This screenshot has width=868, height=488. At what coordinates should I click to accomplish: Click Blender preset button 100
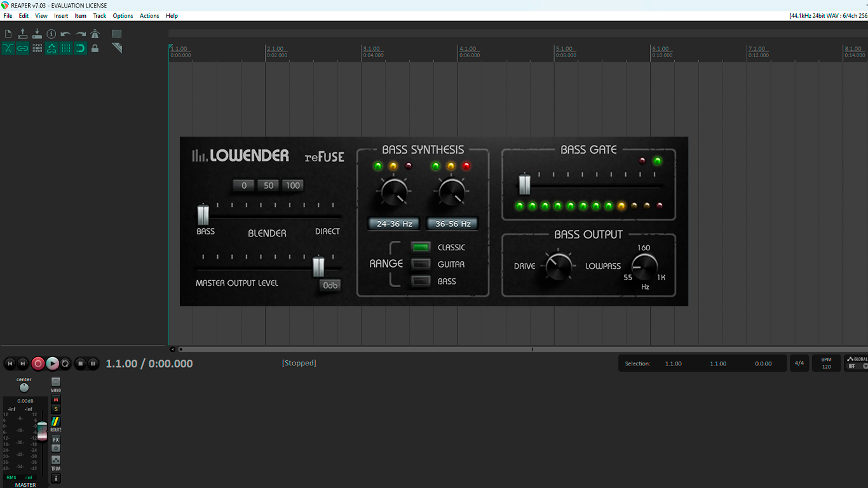pyautogui.click(x=293, y=186)
